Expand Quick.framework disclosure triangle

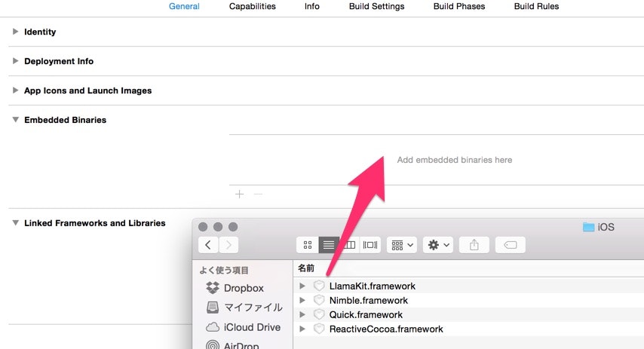(302, 314)
